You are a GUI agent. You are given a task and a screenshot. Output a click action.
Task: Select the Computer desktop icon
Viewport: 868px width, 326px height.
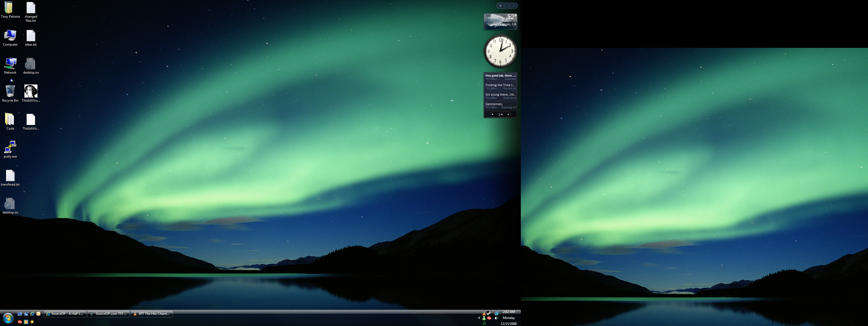pyautogui.click(x=10, y=38)
